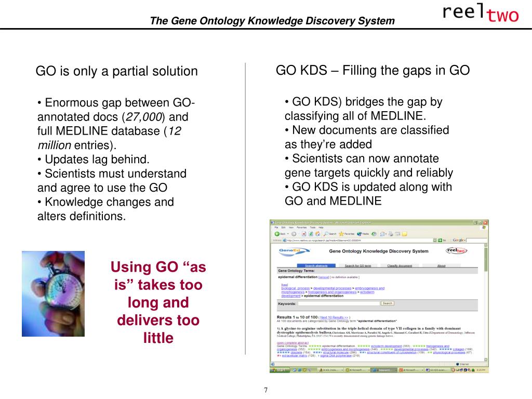Open the Search pane from browser toolbar
This screenshot has height=399, width=532.
(330, 234)
